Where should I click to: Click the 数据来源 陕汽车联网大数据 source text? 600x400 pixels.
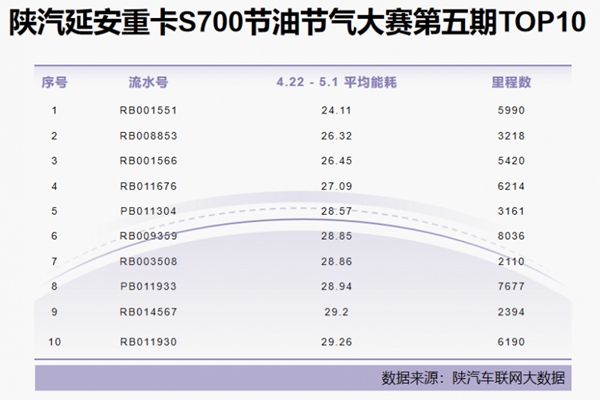pos(473,378)
